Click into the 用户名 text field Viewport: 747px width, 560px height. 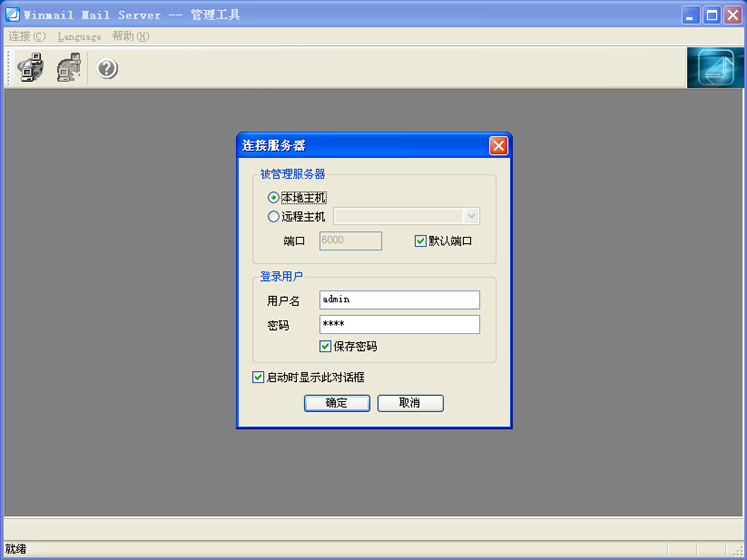point(399,299)
